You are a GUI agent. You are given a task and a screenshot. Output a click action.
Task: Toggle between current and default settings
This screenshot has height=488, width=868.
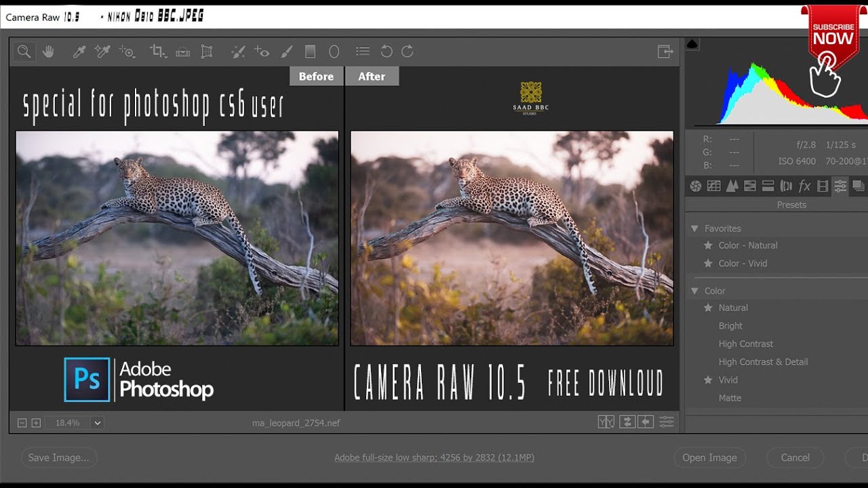pos(667,422)
